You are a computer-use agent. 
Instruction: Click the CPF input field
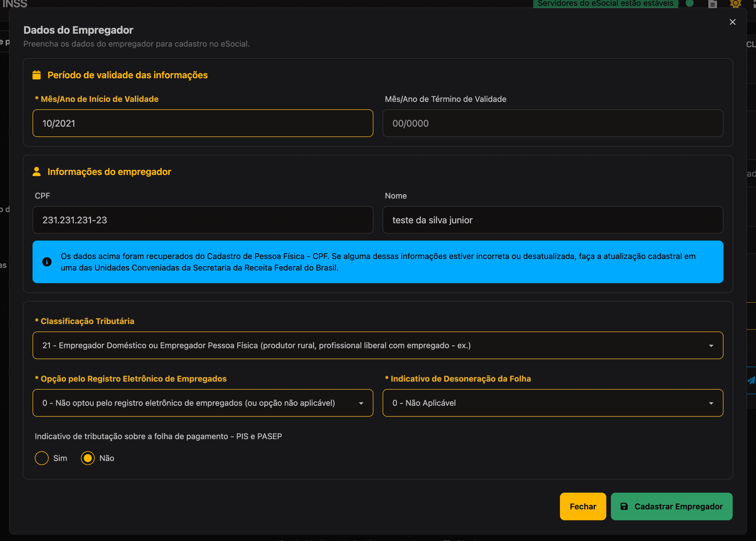point(203,220)
